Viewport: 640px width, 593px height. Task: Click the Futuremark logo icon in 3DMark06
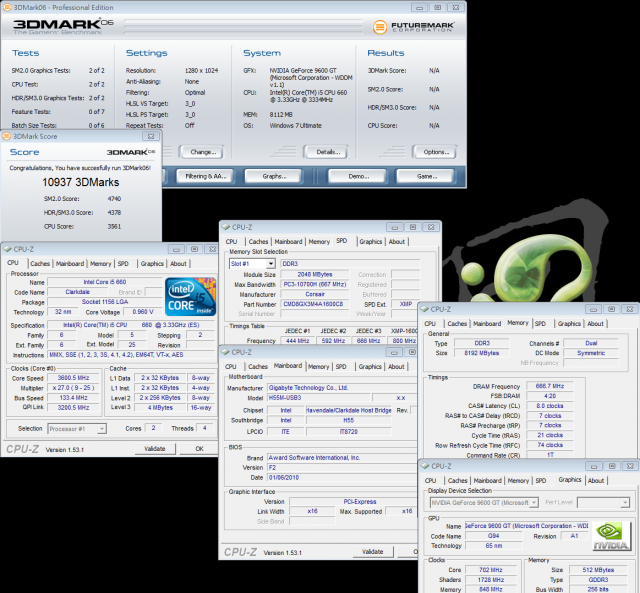(x=380, y=27)
